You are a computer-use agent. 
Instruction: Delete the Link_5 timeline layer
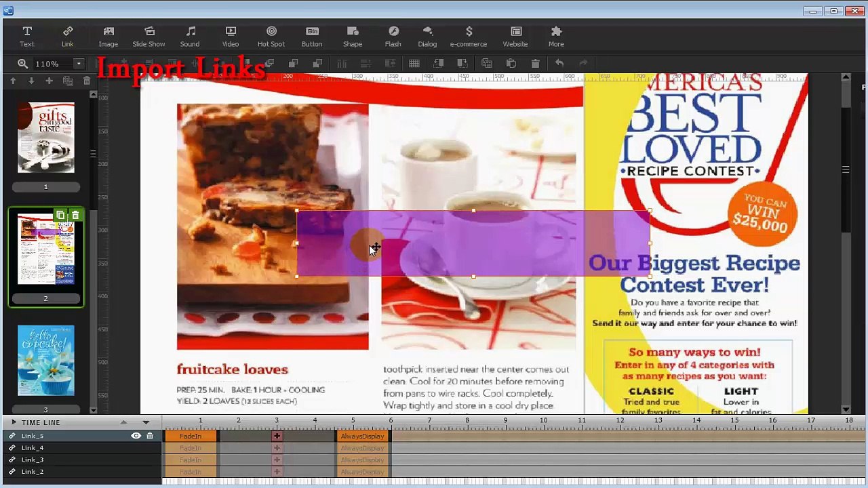click(150, 436)
